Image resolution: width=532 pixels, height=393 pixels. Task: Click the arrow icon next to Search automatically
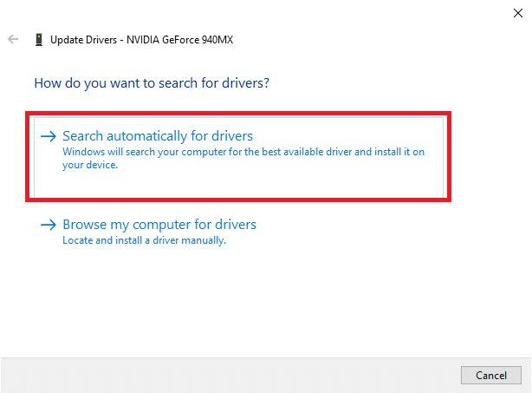tap(49, 136)
